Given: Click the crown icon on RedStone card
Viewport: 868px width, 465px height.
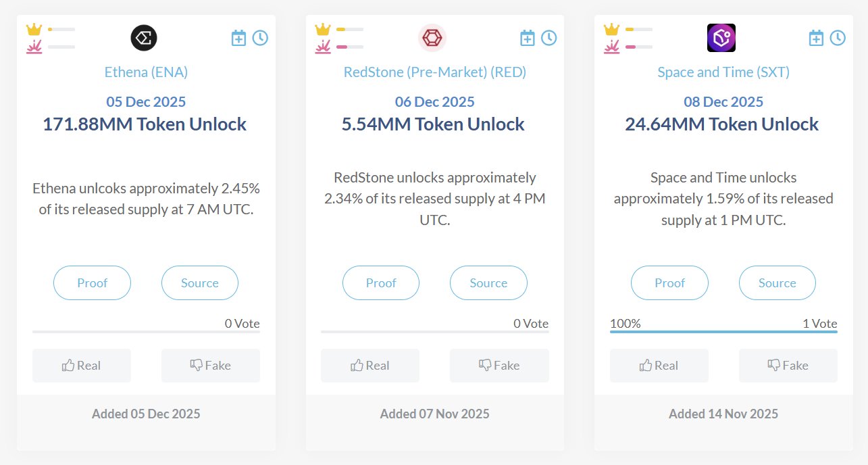Looking at the screenshot, I should (323, 30).
